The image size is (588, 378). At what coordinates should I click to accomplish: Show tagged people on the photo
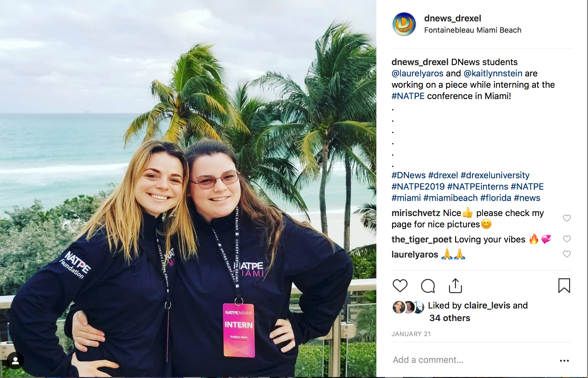pyautogui.click(x=15, y=361)
